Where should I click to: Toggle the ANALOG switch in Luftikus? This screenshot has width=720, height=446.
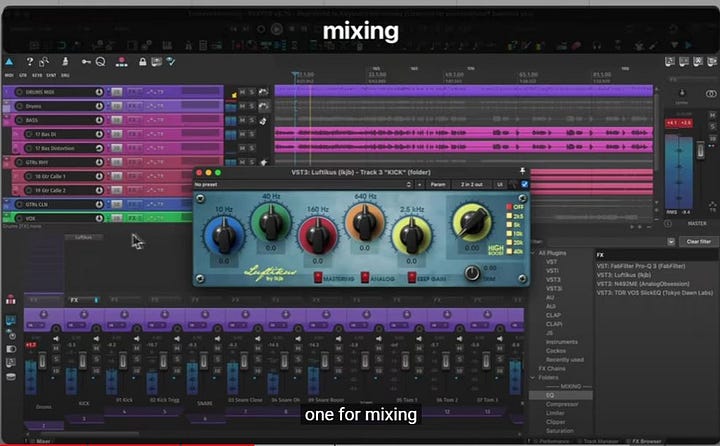pos(365,278)
